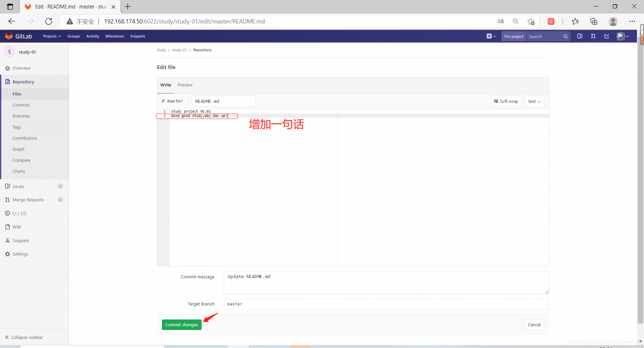Click the study breadcrumb link
The height and width of the screenshot is (348, 644).
161,50
